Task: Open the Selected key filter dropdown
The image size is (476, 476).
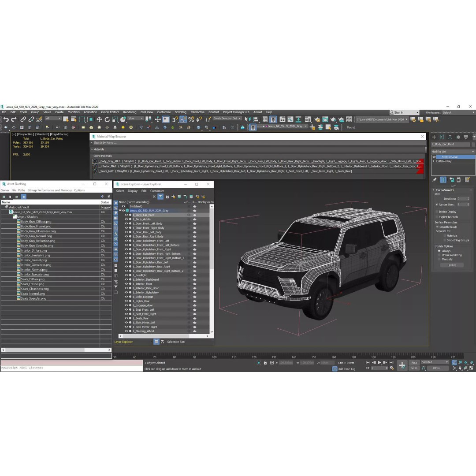Action: [x=435, y=362]
